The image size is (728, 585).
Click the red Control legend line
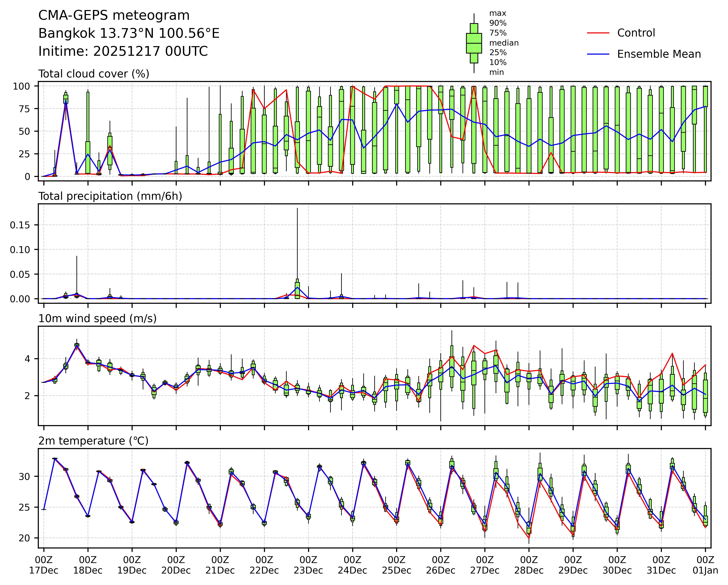(x=598, y=33)
